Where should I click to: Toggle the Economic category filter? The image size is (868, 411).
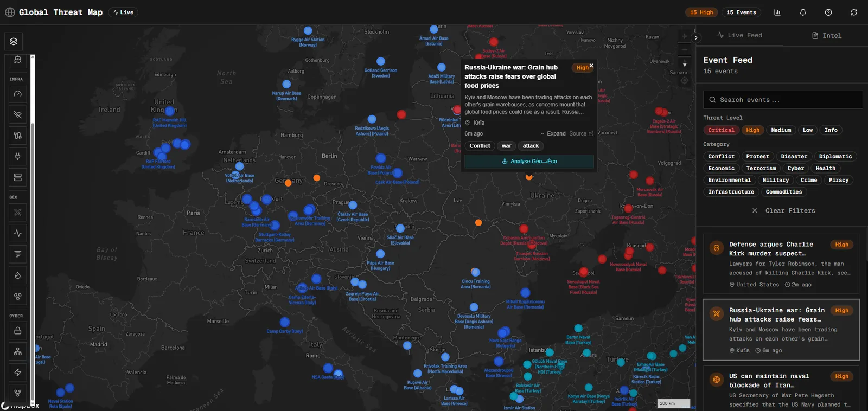tap(721, 169)
